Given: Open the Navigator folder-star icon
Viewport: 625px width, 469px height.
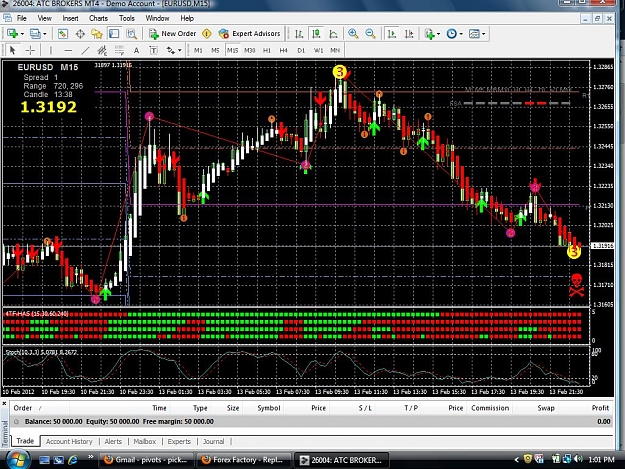Looking at the screenshot, I should 97,34.
